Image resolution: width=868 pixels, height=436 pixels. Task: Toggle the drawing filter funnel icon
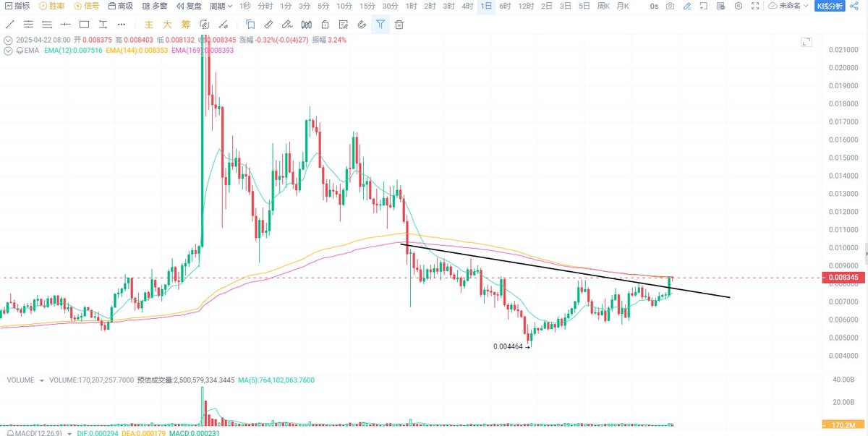click(x=380, y=25)
